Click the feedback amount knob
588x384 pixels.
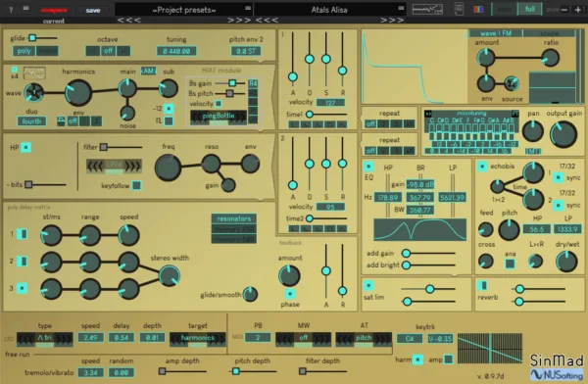(289, 275)
